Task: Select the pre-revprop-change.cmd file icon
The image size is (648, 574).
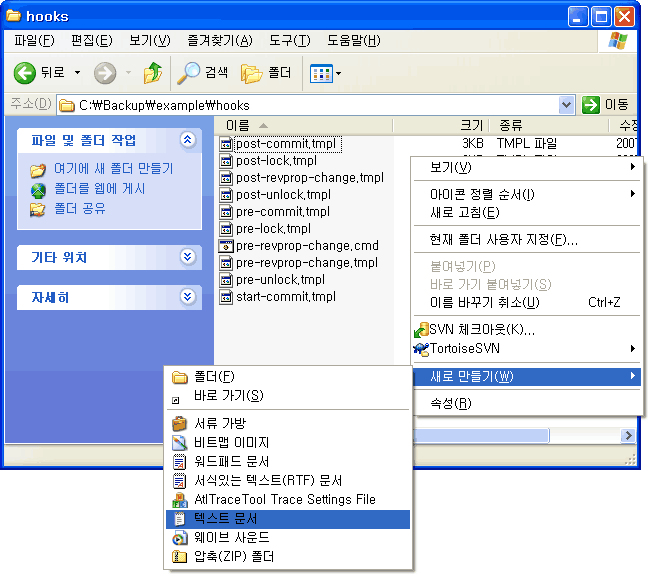Action: pos(226,246)
